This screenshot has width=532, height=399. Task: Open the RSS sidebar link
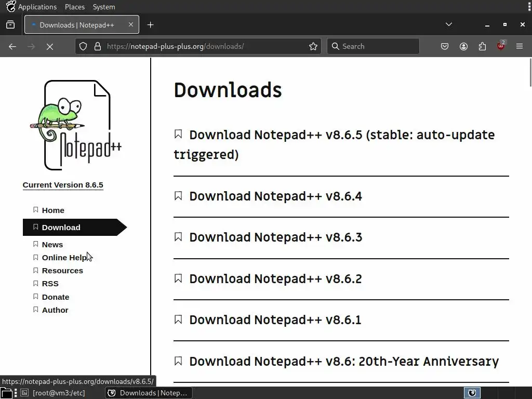point(50,284)
